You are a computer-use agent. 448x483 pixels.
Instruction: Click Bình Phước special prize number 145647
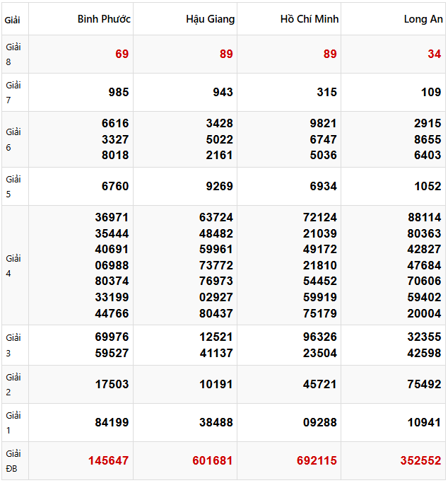coord(108,460)
